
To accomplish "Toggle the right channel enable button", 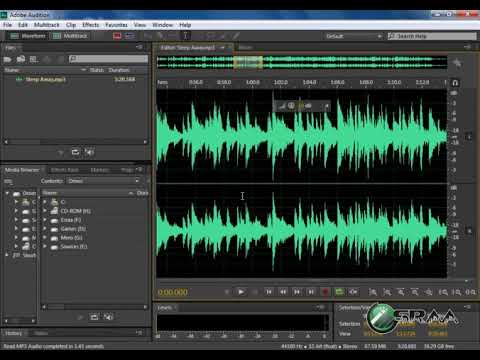I will tap(469, 231).
